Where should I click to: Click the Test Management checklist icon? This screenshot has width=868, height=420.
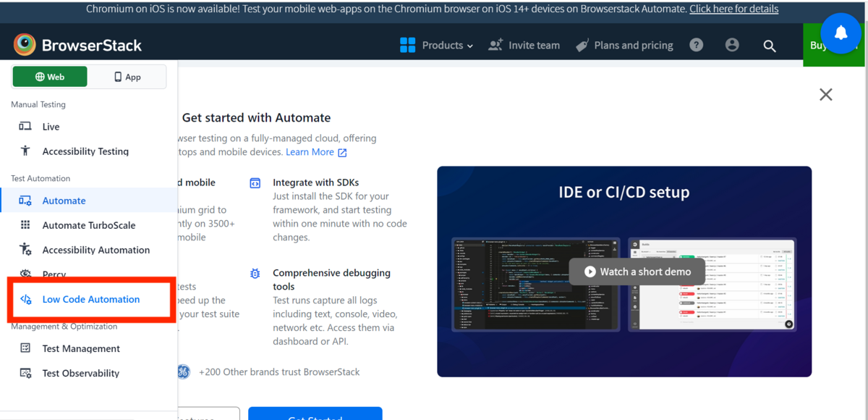(x=25, y=348)
